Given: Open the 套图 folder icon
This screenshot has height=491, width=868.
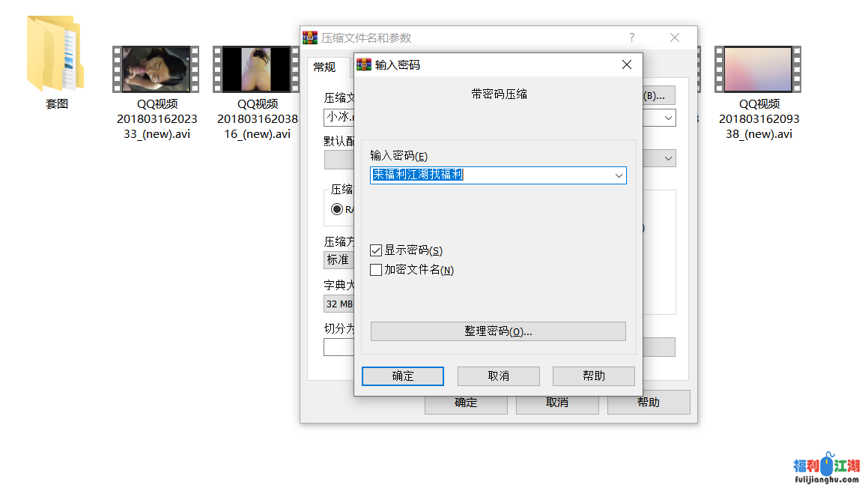Looking at the screenshot, I should point(56,55).
